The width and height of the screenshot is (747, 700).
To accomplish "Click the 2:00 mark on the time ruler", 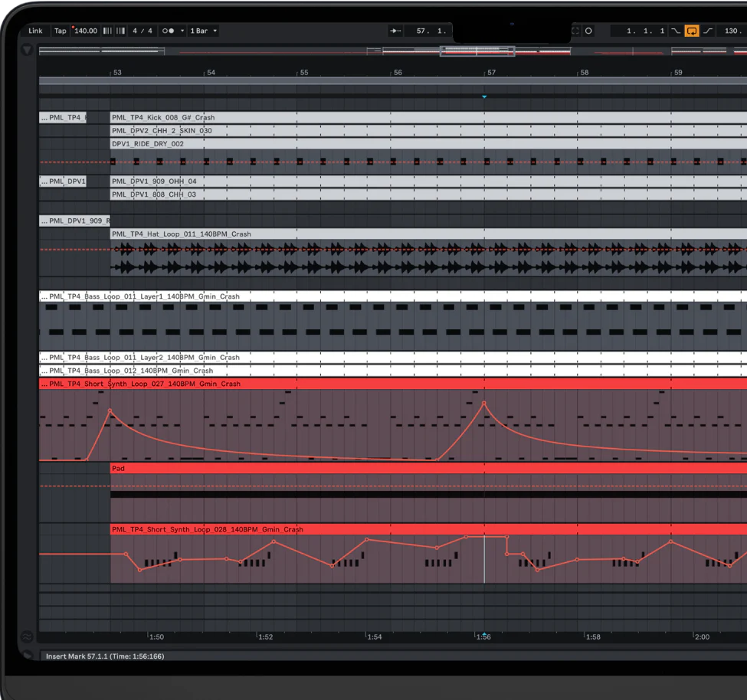I will [703, 637].
